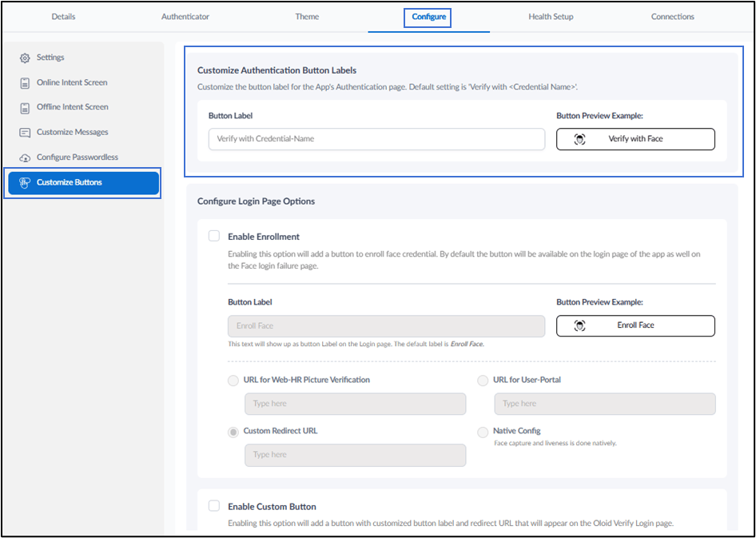This screenshot has height=538, width=756.
Task: Click 'Face capture and liveness is done natively' text
Action: [555, 443]
